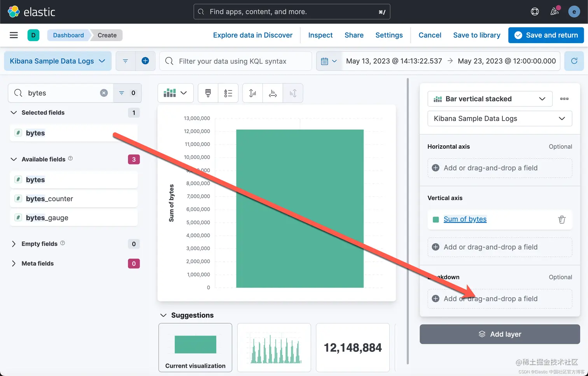Image resolution: width=588 pixels, height=376 pixels.
Task: Click the green D space avatar
Action: [x=33, y=35]
